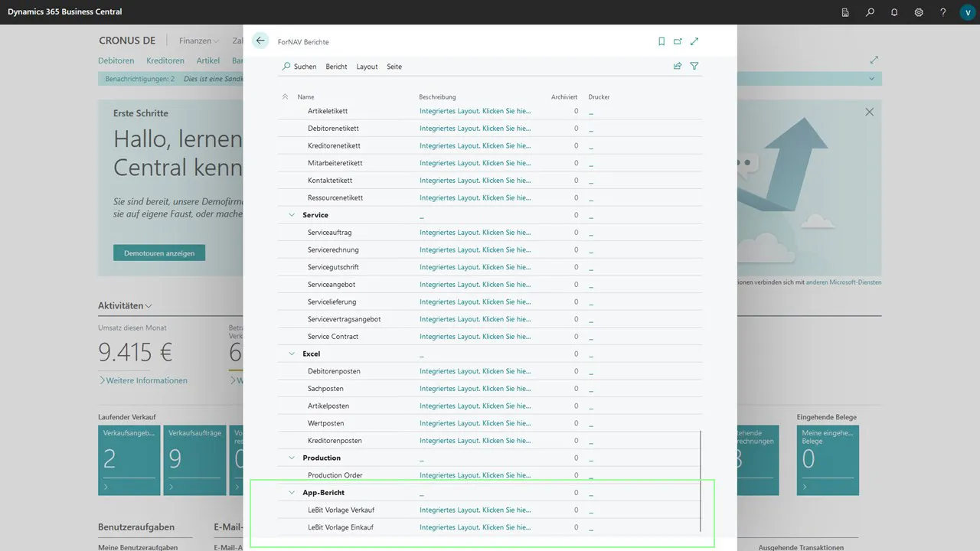This screenshot has height=551, width=980.
Task: Select the Servicelieferung row name
Action: pyautogui.click(x=334, y=302)
